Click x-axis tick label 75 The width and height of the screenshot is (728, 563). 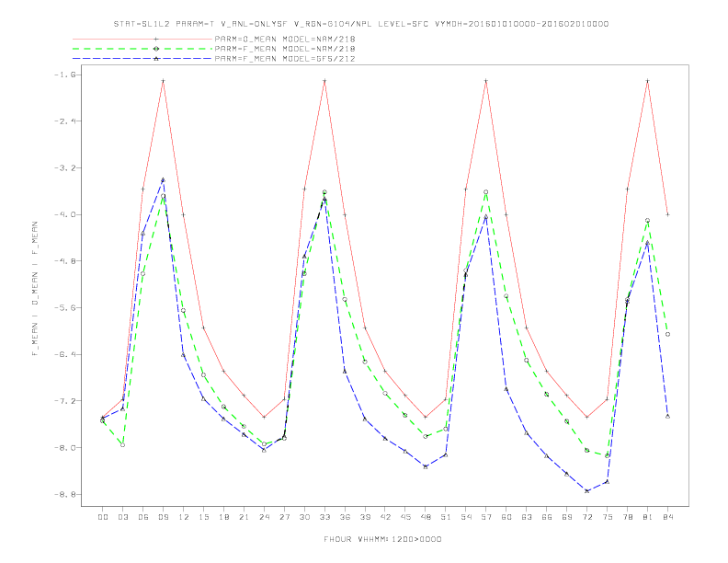608,517
